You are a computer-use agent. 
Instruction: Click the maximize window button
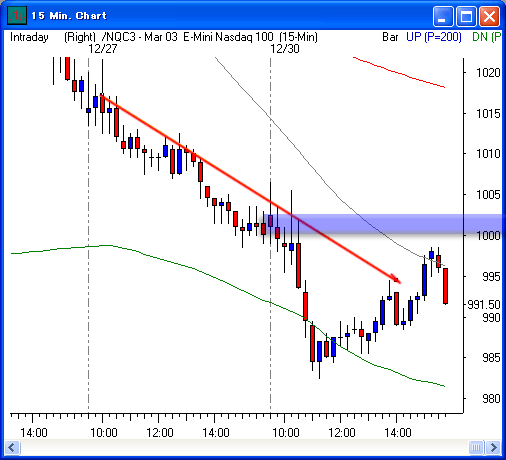pyautogui.click(x=466, y=16)
